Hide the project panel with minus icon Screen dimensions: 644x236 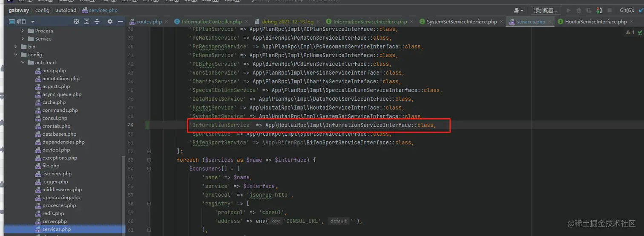click(121, 21)
